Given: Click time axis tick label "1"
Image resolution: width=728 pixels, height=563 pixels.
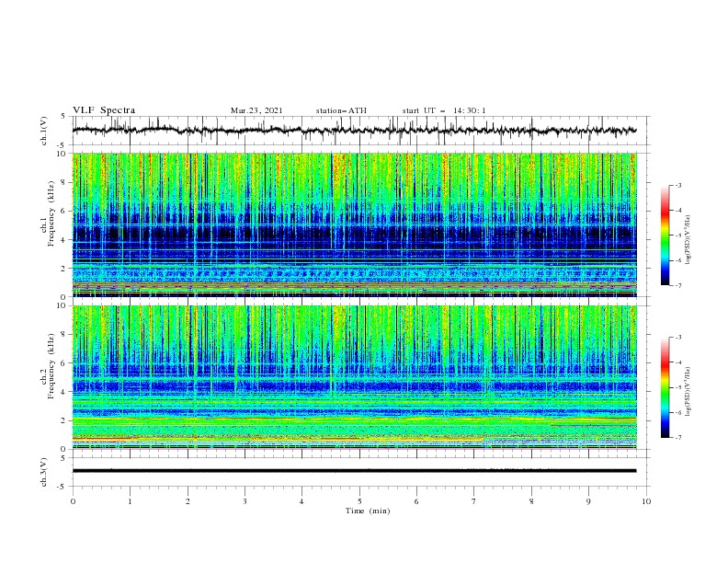Looking at the screenshot, I should tap(131, 501).
